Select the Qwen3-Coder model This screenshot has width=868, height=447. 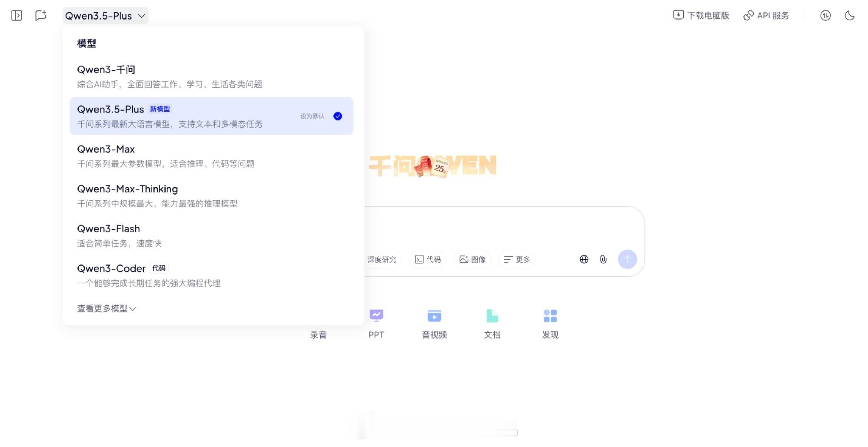click(111, 268)
